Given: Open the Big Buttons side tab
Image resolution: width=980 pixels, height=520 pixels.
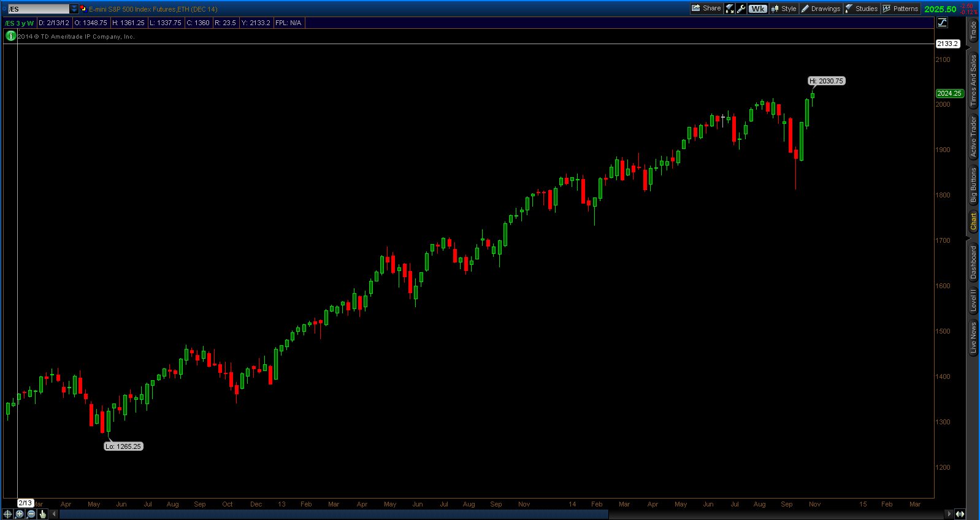Looking at the screenshot, I should (973, 185).
